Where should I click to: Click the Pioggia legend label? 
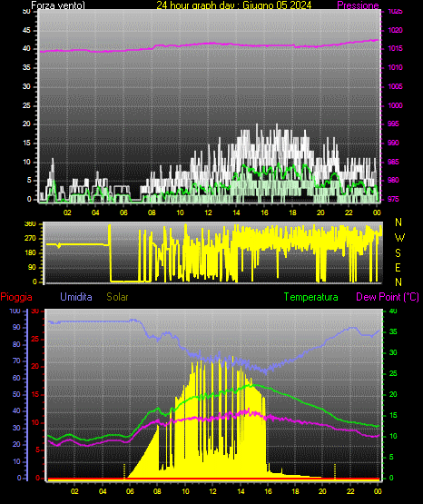(x=16, y=297)
